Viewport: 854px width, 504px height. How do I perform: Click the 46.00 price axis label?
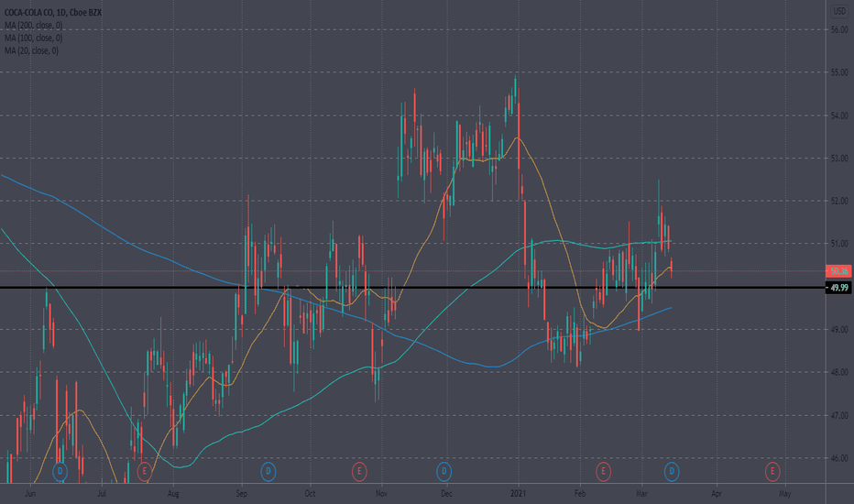839,458
